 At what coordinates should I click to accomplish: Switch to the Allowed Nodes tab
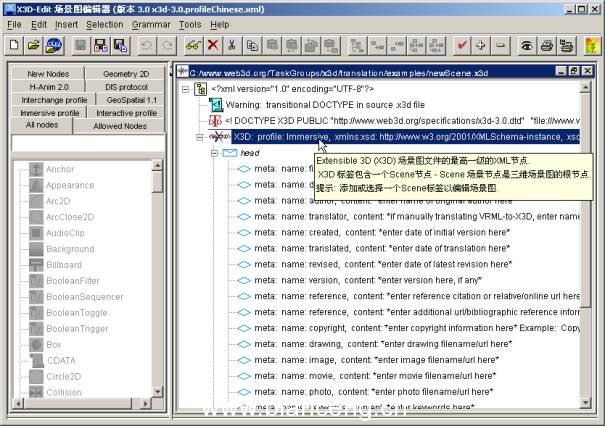[x=120, y=126]
